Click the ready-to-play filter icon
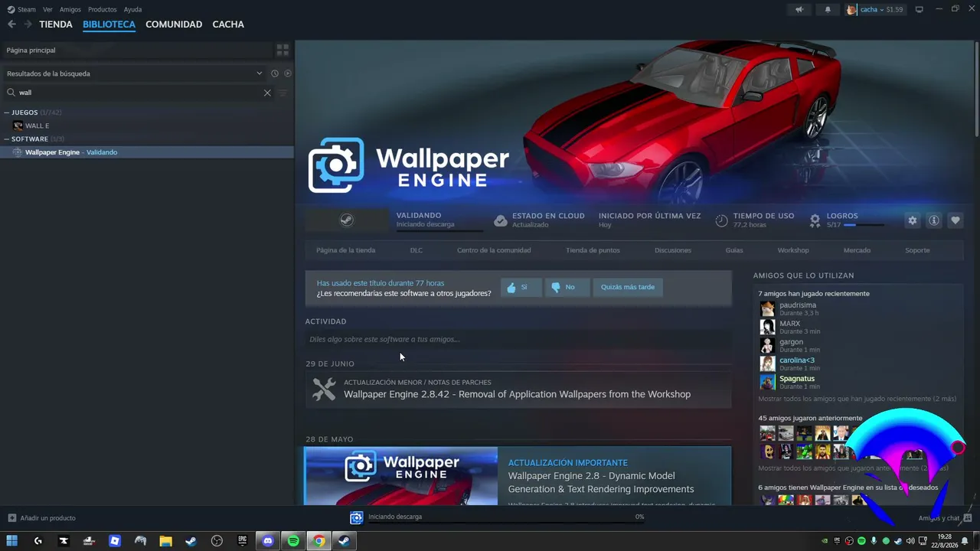Viewport: 980px width, 551px height. point(288,73)
